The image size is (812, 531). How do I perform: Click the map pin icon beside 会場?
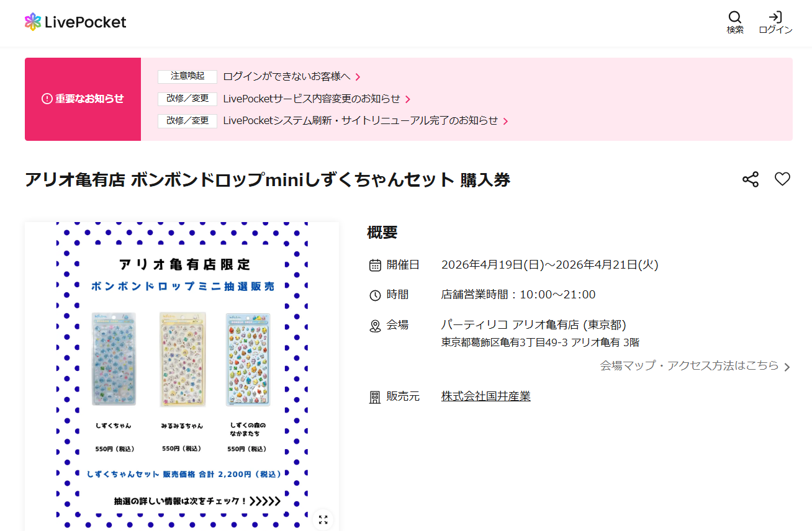coord(374,324)
